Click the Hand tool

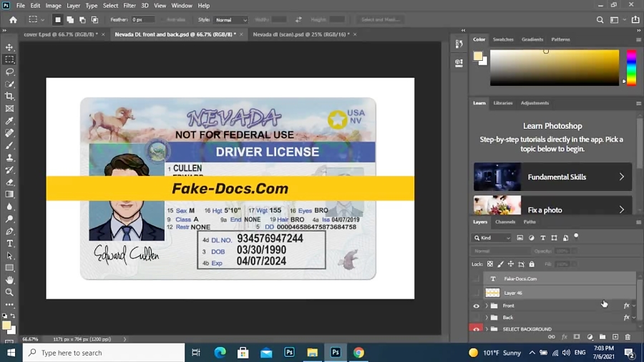pos(9,280)
